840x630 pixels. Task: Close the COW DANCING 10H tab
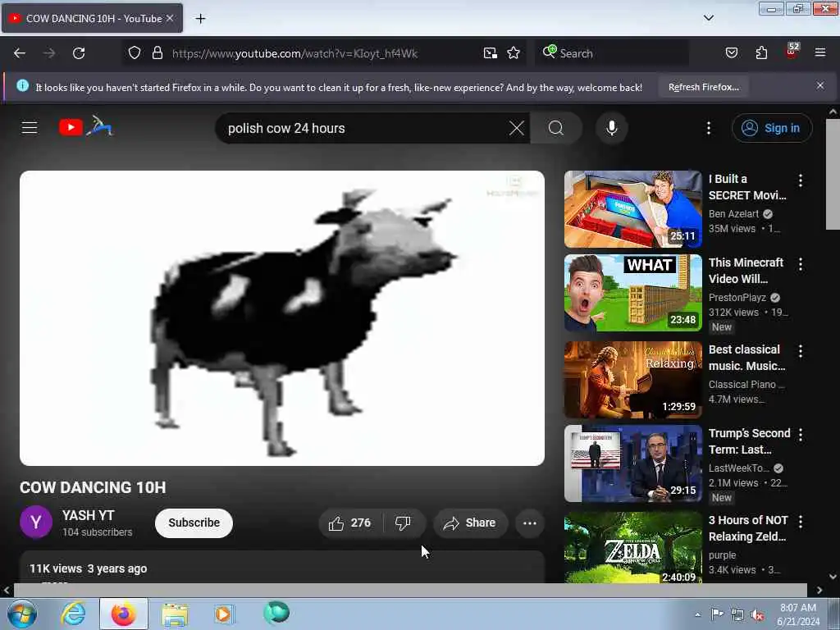(x=170, y=18)
